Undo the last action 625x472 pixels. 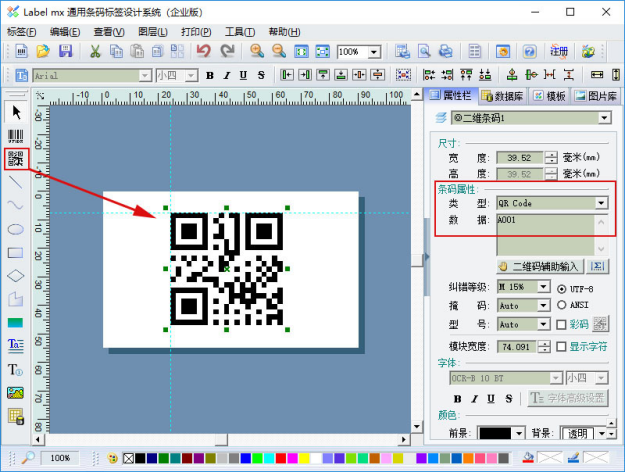click(x=204, y=51)
